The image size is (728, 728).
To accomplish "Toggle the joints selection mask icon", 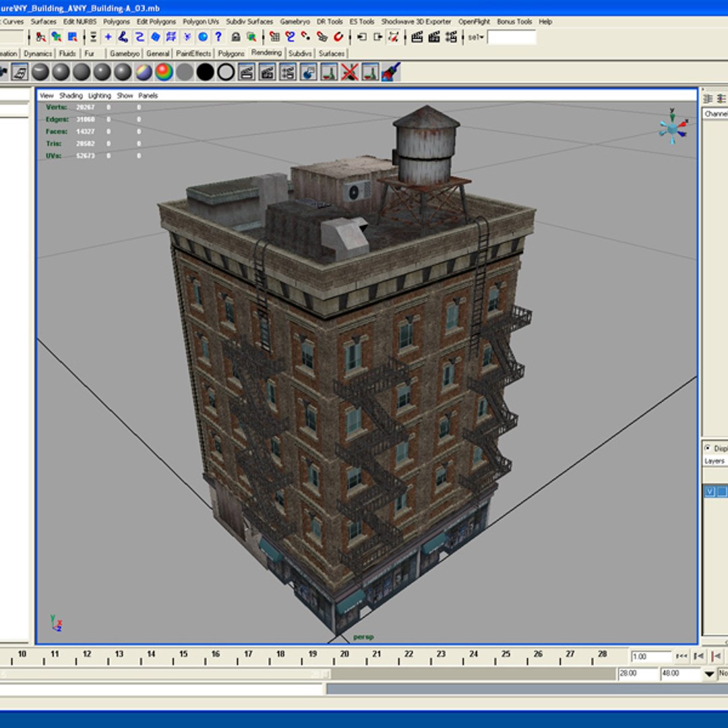I will pyautogui.click(x=123, y=36).
